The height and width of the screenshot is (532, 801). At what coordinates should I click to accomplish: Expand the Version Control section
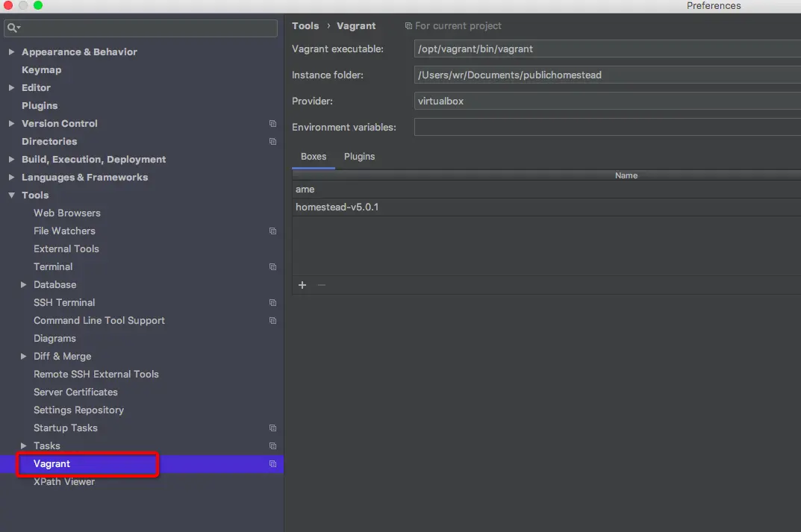(11, 123)
